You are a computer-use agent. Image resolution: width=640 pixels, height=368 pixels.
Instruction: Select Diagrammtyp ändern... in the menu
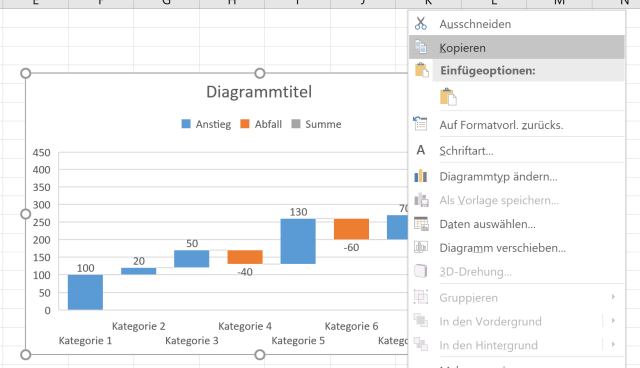tap(517, 176)
